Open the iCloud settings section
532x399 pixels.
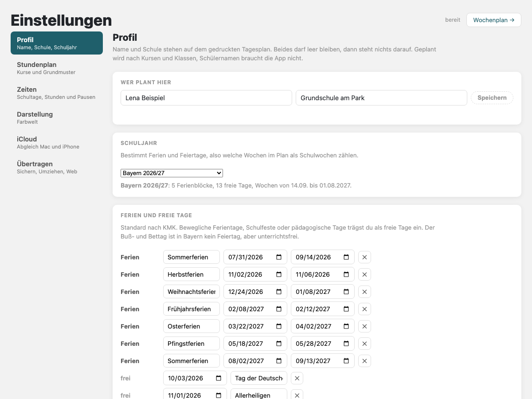tap(57, 142)
